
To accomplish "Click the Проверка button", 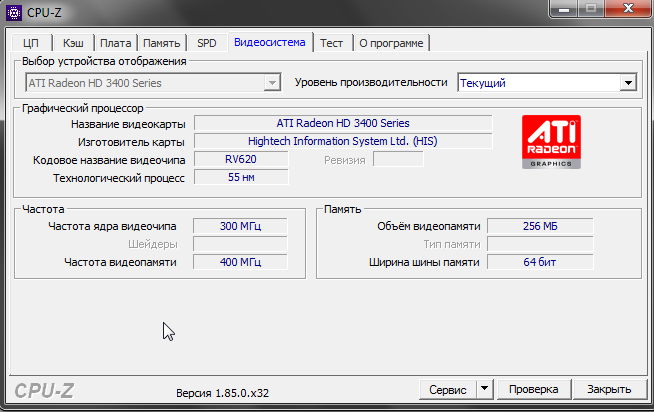I will [x=533, y=389].
